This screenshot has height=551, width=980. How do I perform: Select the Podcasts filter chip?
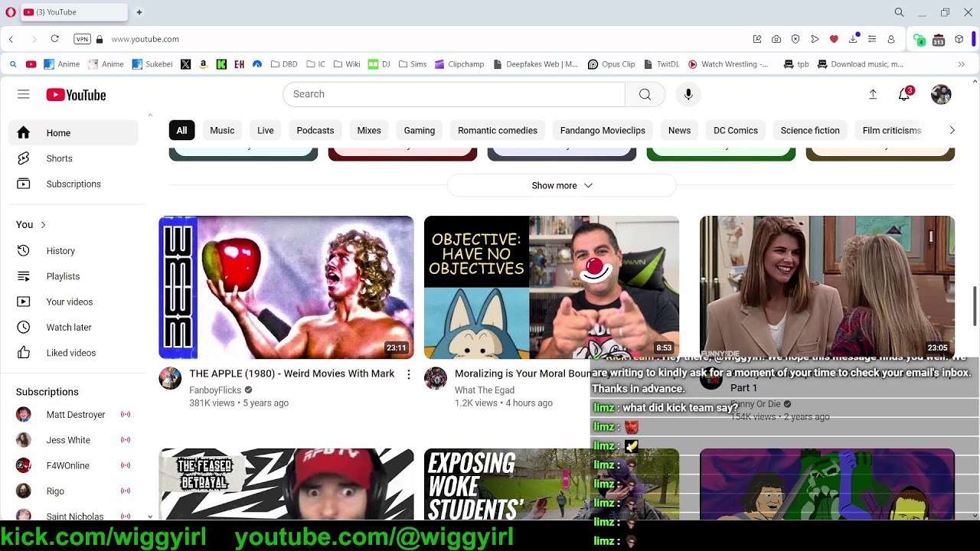coord(315,130)
